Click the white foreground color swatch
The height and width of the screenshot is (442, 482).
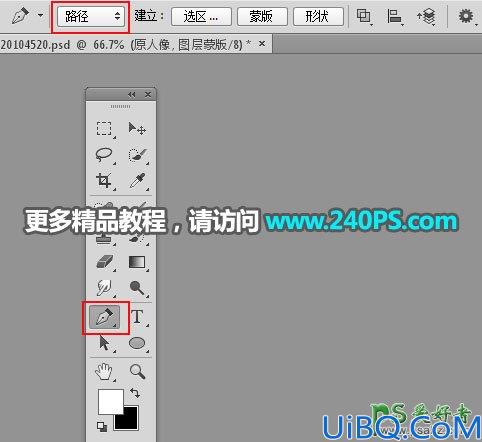[x=111, y=401]
